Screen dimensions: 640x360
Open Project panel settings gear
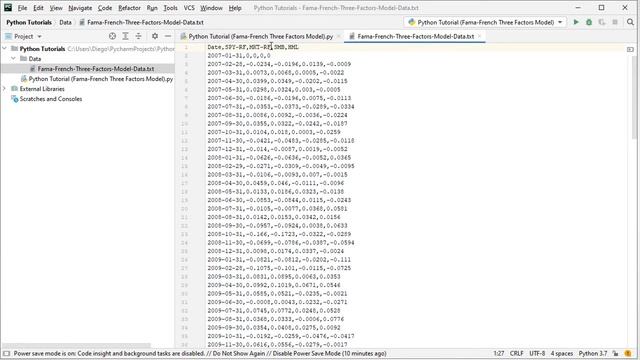click(155, 36)
